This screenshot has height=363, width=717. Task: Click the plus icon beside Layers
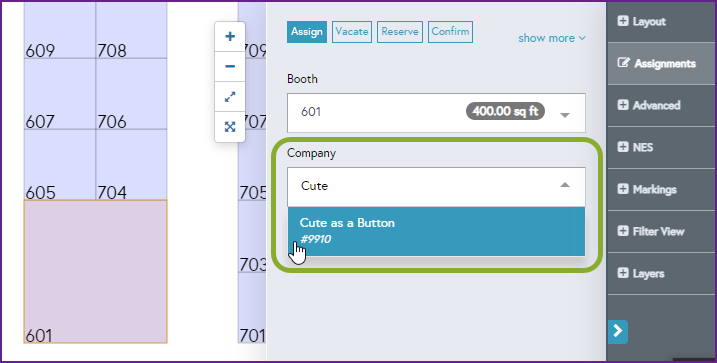coord(623,273)
